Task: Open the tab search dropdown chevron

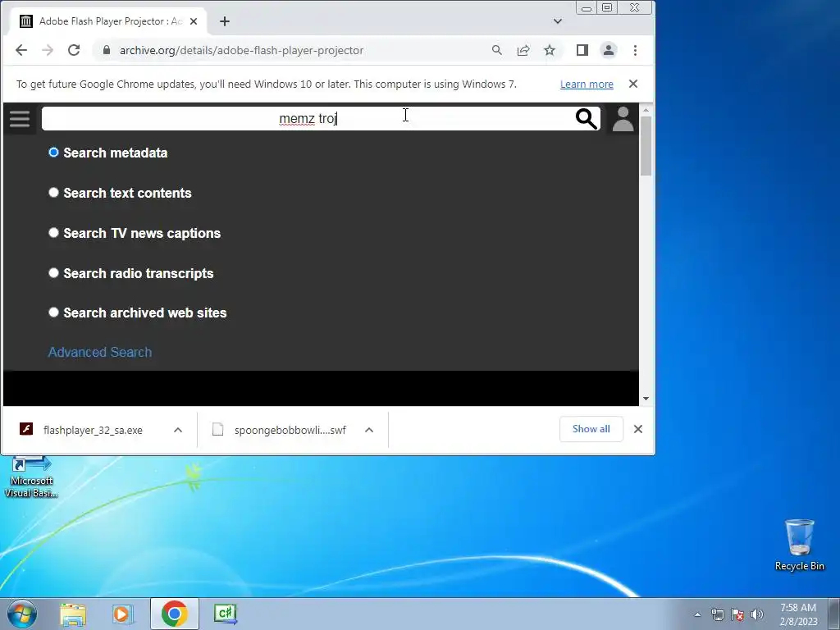Action: tap(558, 21)
